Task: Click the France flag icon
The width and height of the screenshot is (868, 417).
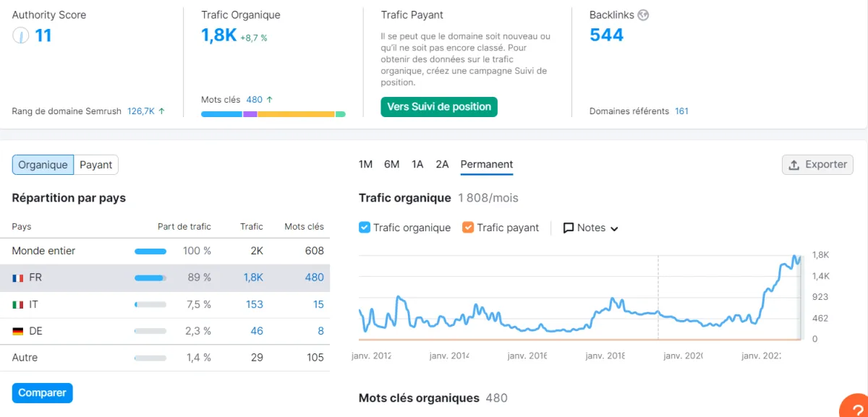Action: 18,278
